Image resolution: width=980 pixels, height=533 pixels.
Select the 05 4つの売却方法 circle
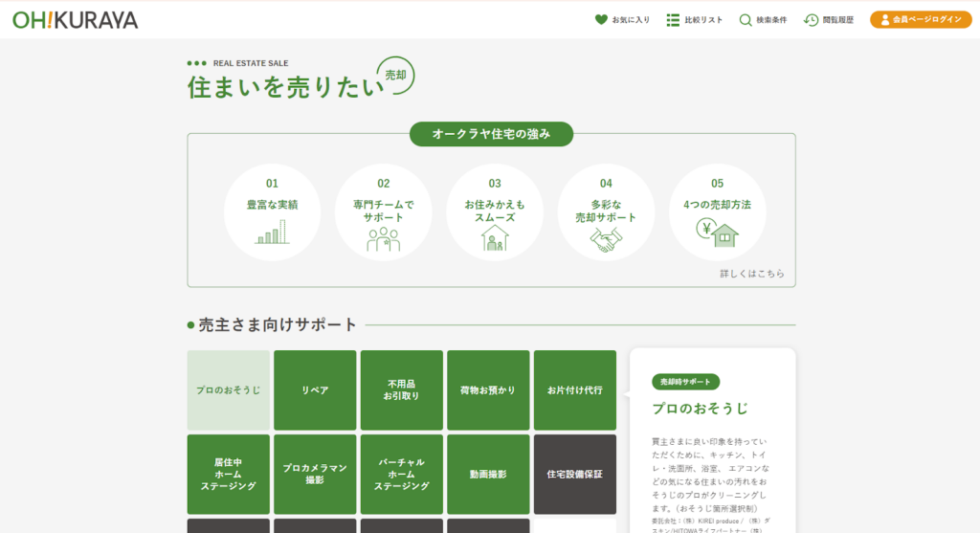pyautogui.click(x=717, y=212)
